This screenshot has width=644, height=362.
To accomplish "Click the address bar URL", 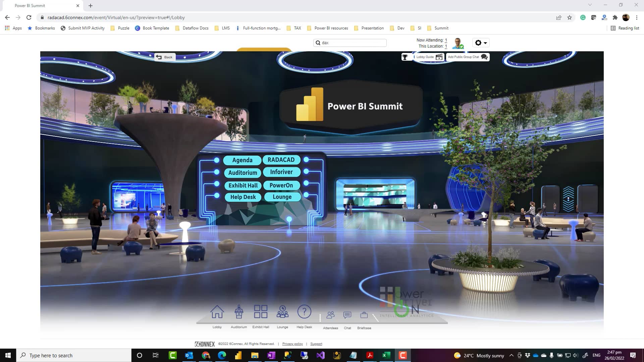I will pyautogui.click(x=116, y=17).
